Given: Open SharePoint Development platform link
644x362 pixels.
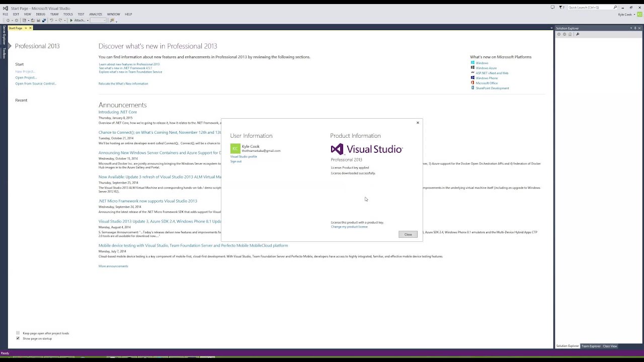Looking at the screenshot, I should 493,88.
